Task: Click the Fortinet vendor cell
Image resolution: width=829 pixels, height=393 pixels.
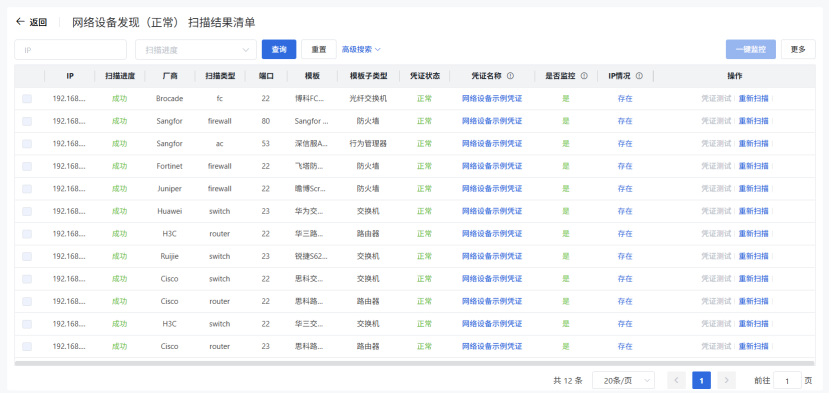Action: pyautogui.click(x=170, y=166)
